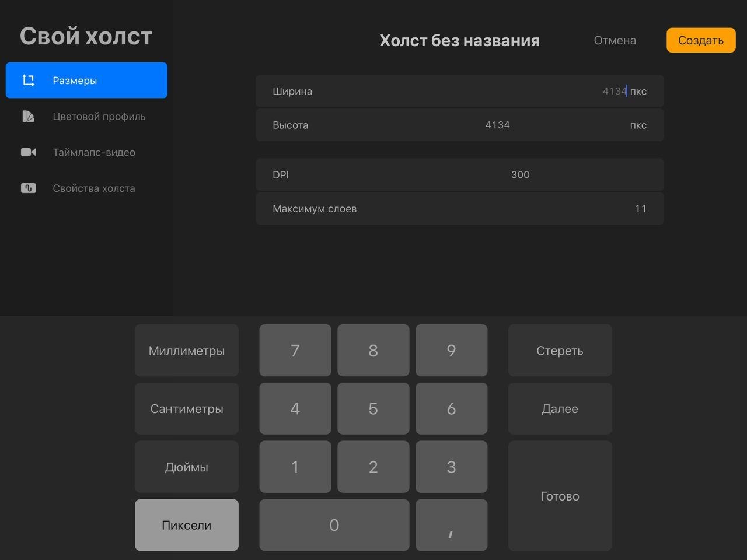The image size is (747, 560).
Task: Click the color profile icon beside Цветовой профиль
Action: pyautogui.click(x=29, y=116)
